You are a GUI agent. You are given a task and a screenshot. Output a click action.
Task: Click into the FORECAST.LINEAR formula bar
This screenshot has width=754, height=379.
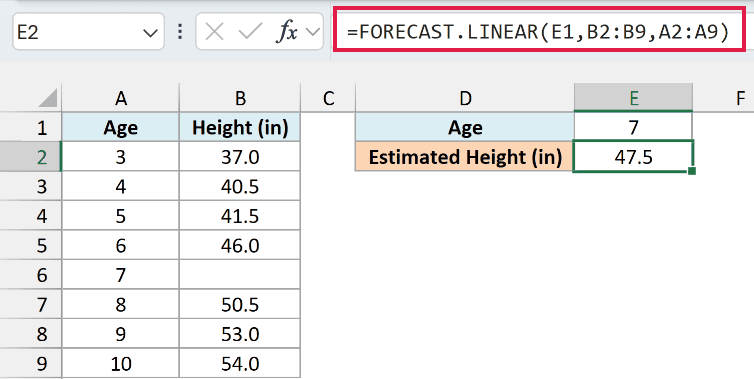tap(539, 32)
